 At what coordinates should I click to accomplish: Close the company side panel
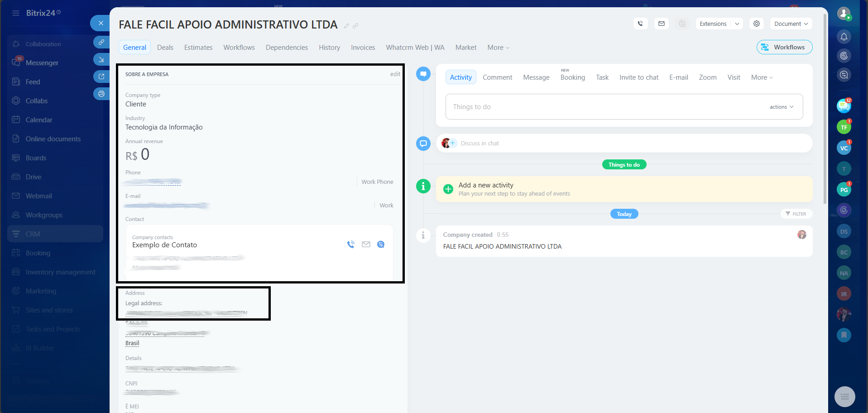[x=101, y=23]
